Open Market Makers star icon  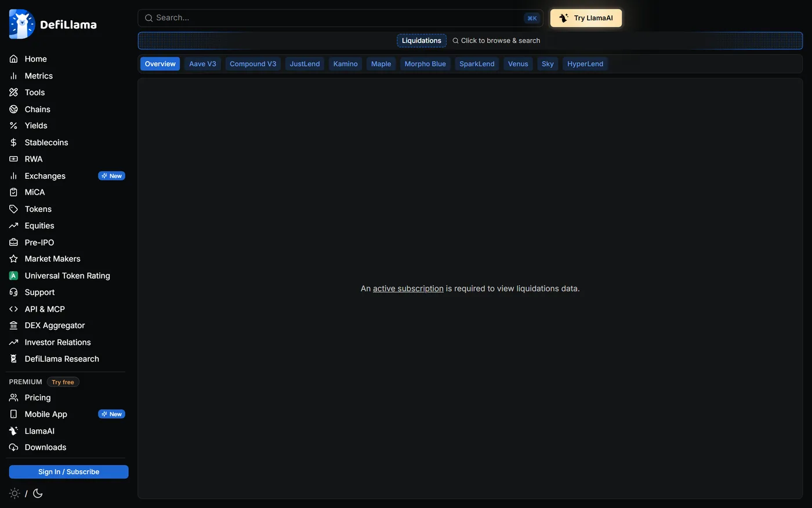(x=13, y=259)
